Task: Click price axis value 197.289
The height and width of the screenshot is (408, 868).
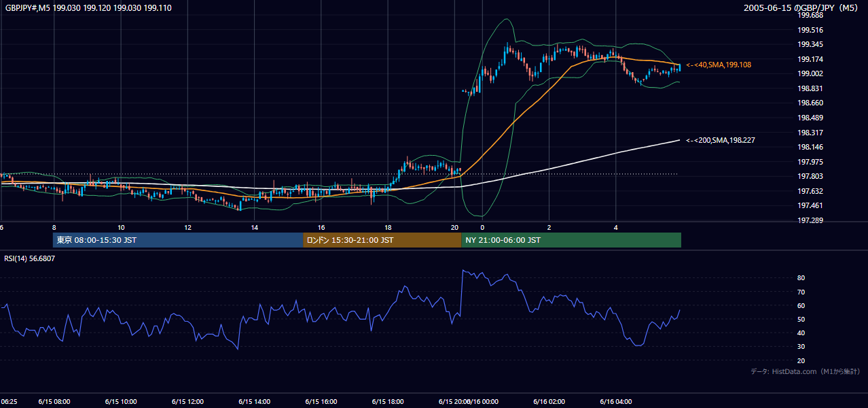Action: 810,220
